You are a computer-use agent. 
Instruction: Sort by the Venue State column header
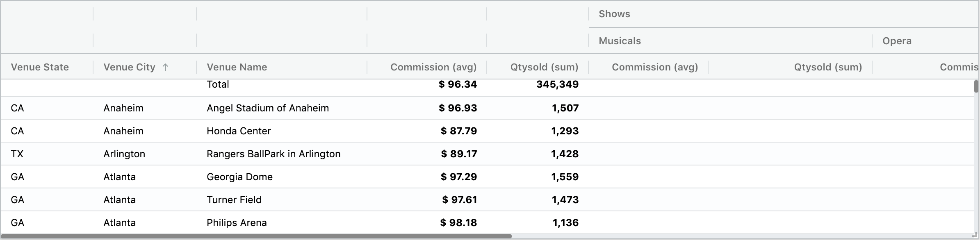40,67
